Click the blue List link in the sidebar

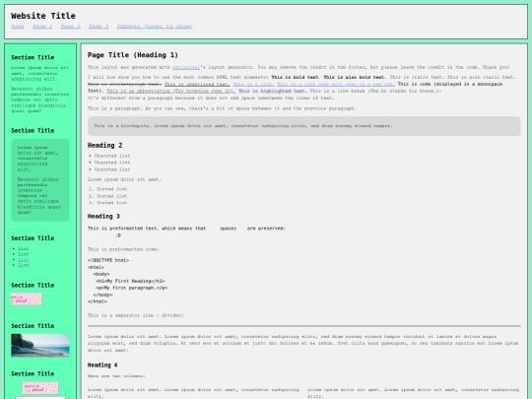coord(24,259)
